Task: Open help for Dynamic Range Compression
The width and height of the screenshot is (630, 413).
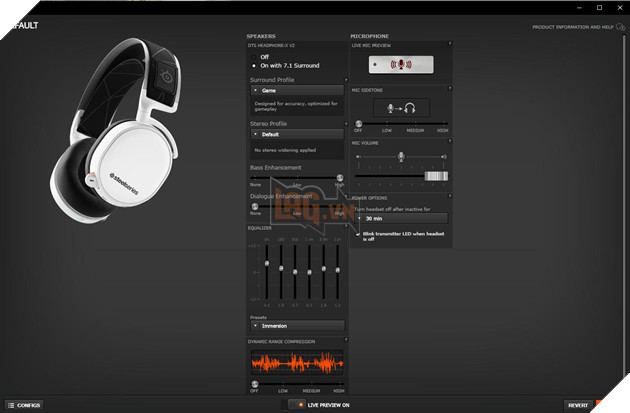Action: tap(346, 340)
